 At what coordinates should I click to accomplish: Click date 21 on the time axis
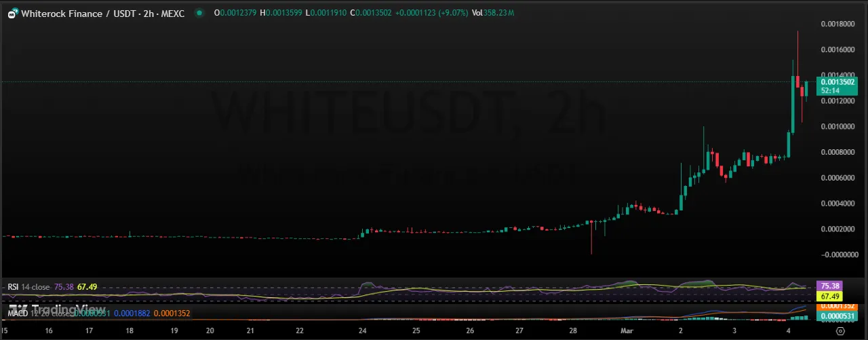point(251,331)
